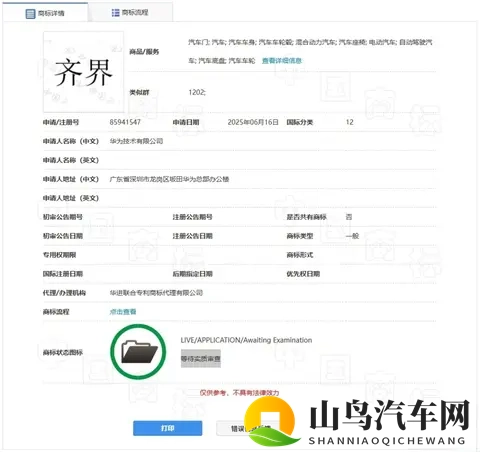Click the 商标类型 label
This screenshot has height=452, width=480.
click(x=300, y=236)
